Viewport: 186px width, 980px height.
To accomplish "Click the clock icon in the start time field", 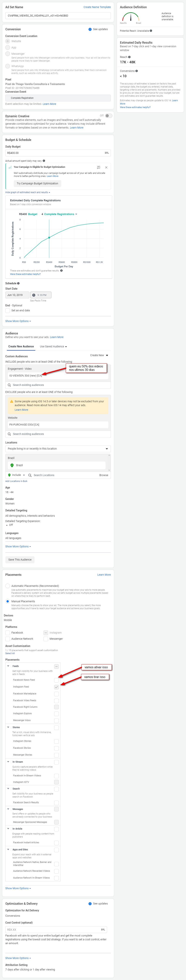I will (33, 295).
